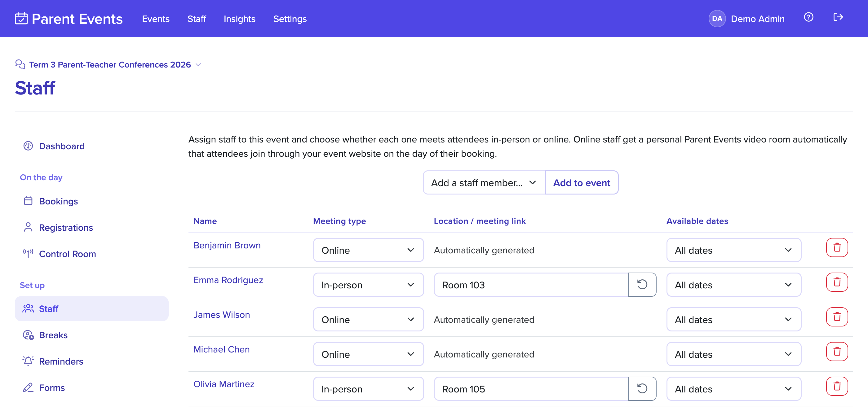Click the Room 103 location field
Screen dimensions: 868x407
point(531,285)
